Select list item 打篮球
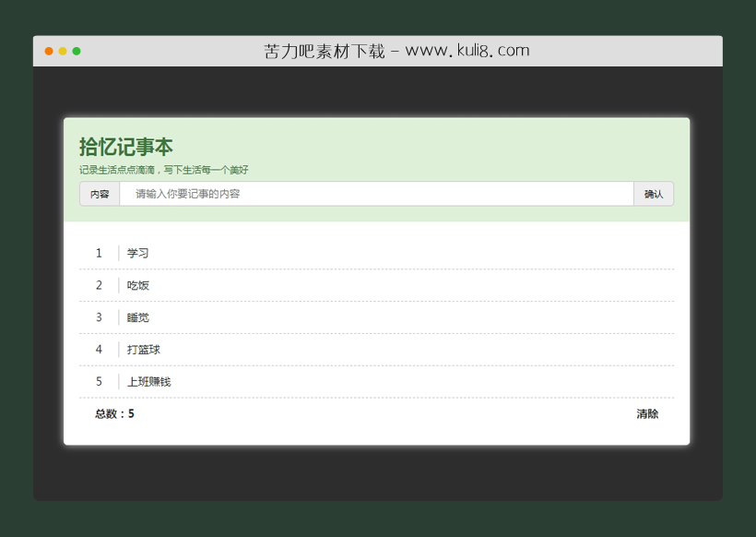The width and height of the screenshot is (756, 537). click(141, 350)
